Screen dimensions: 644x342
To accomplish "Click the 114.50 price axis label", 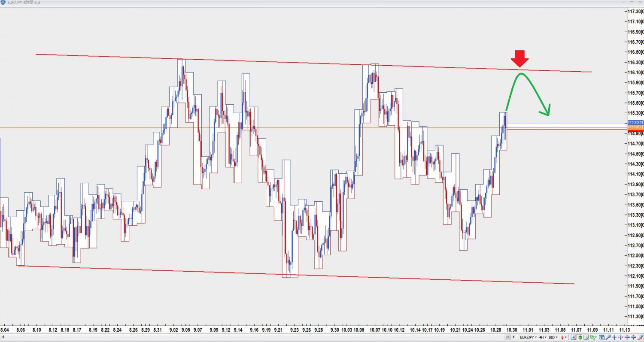I will pyautogui.click(x=635, y=154).
